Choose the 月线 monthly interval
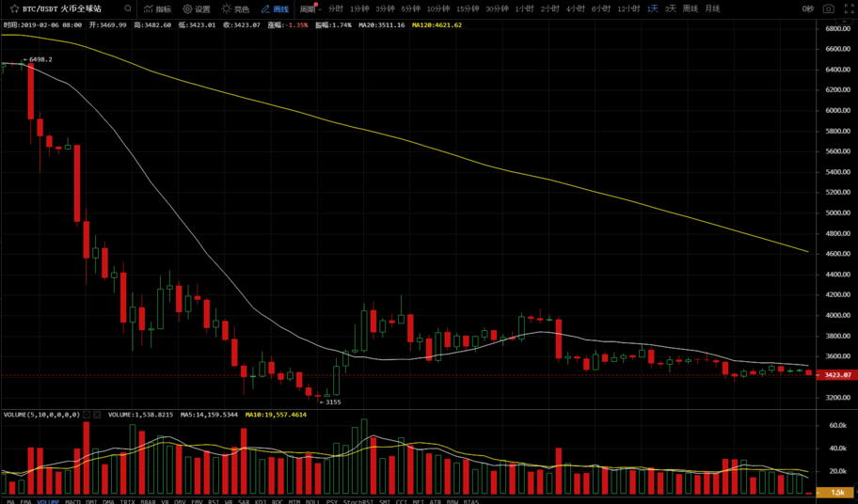This screenshot has width=858, height=504. coord(713,8)
